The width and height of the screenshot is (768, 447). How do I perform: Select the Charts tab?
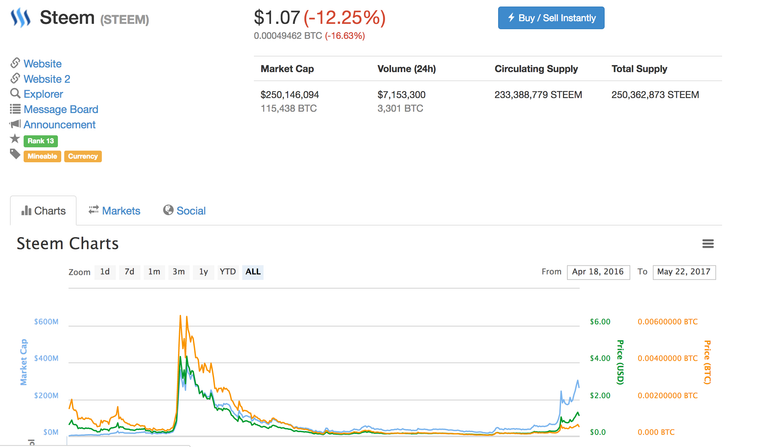43,211
